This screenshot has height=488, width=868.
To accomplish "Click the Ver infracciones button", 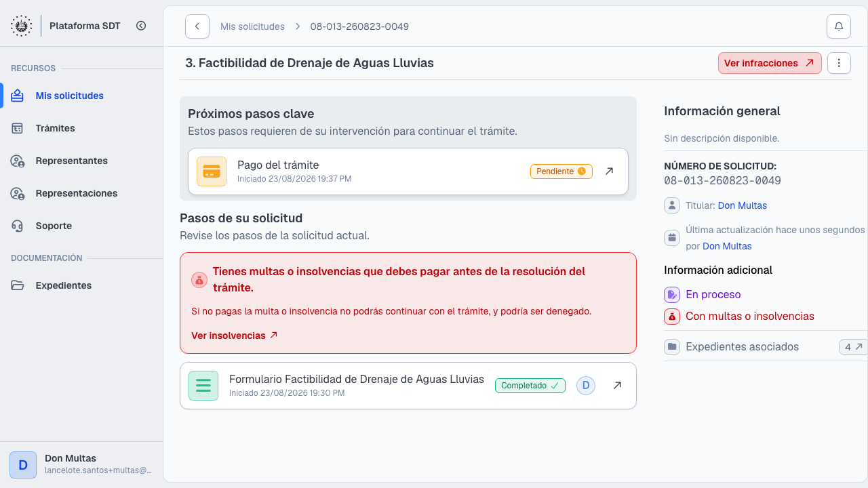I will coord(770,63).
